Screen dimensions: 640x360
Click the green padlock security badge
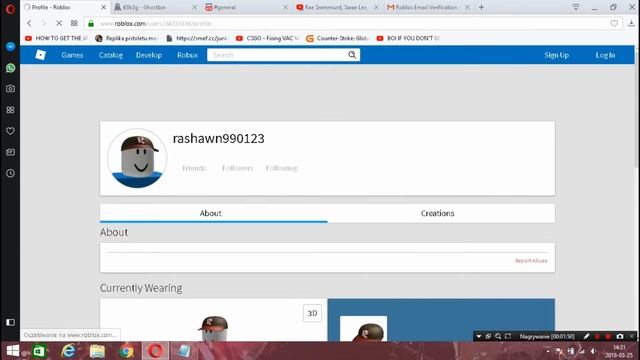point(91,24)
